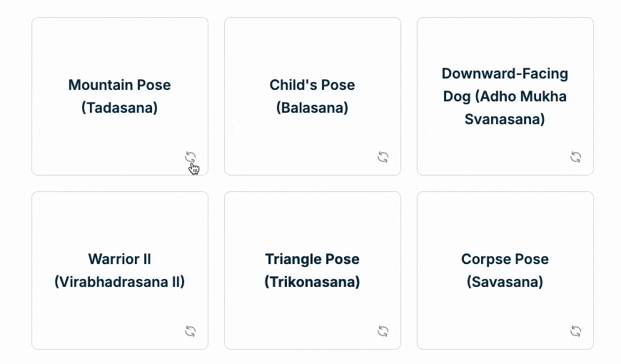Screen dimensions: 621x364
Task: Click the "Corpse Pose" title text
Action: click(505, 259)
